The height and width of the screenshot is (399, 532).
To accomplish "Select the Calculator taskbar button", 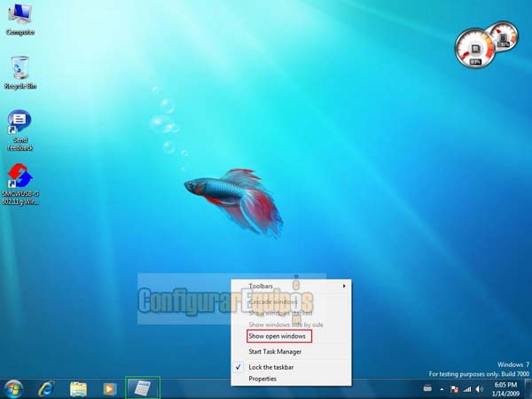I will (143, 388).
